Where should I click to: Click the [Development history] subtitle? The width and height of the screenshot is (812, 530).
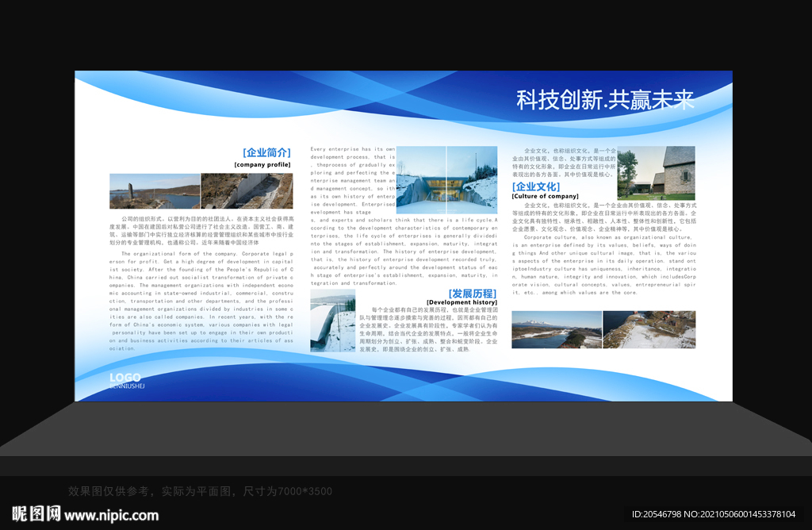462,302
